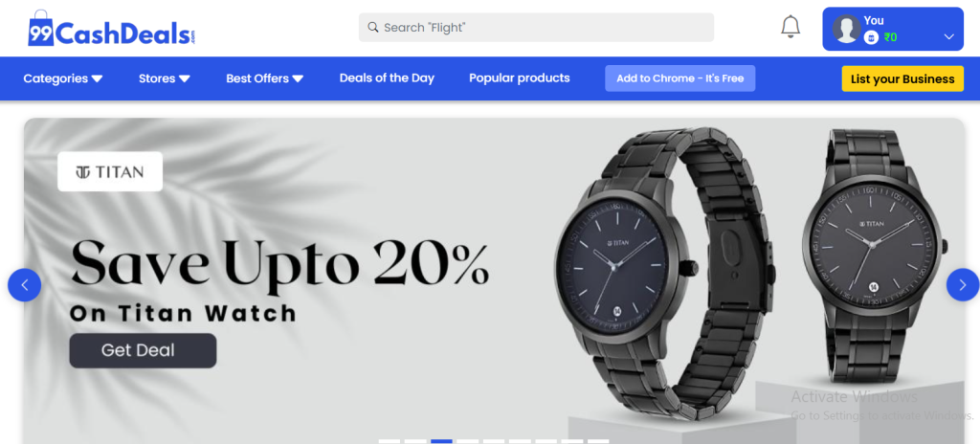Click the notification bell icon
Viewport: 980px width, 444px height.
(791, 27)
